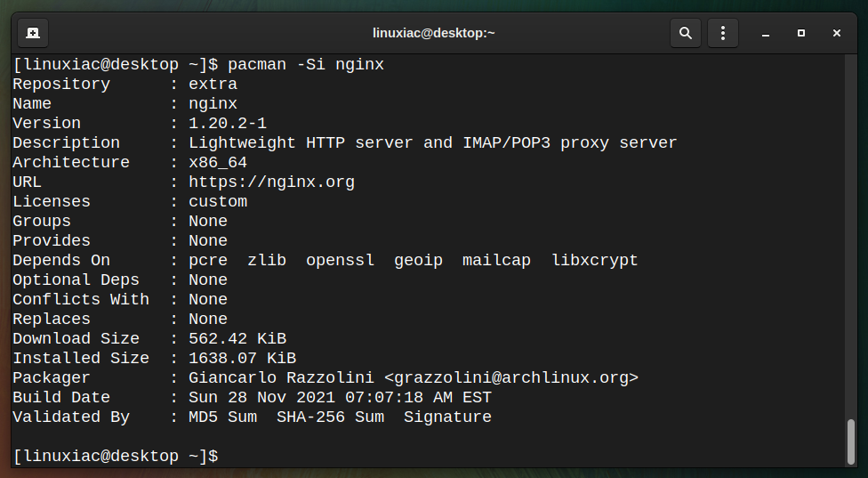This screenshot has height=478, width=868.
Task: Open a new terminal tab
Action: 33,33
